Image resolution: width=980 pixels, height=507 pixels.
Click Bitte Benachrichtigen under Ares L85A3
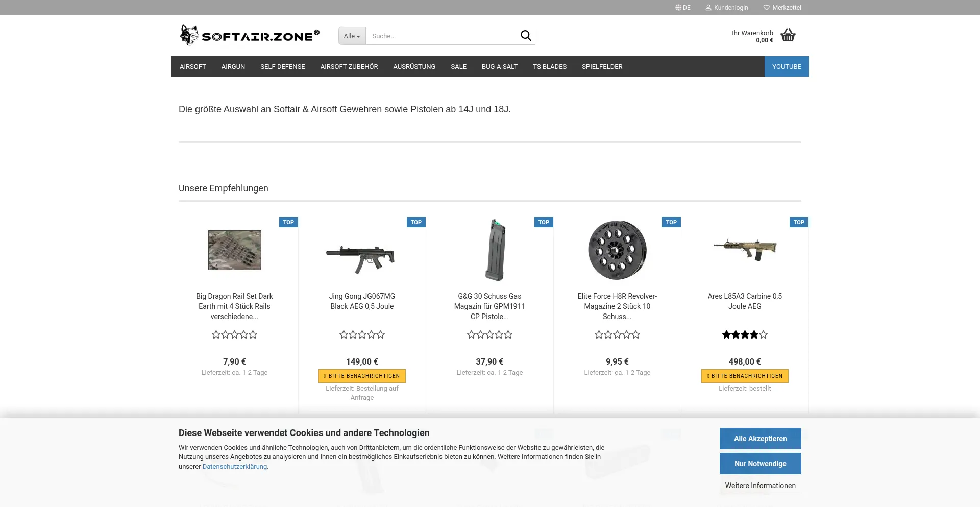click(x=745, y=376)
